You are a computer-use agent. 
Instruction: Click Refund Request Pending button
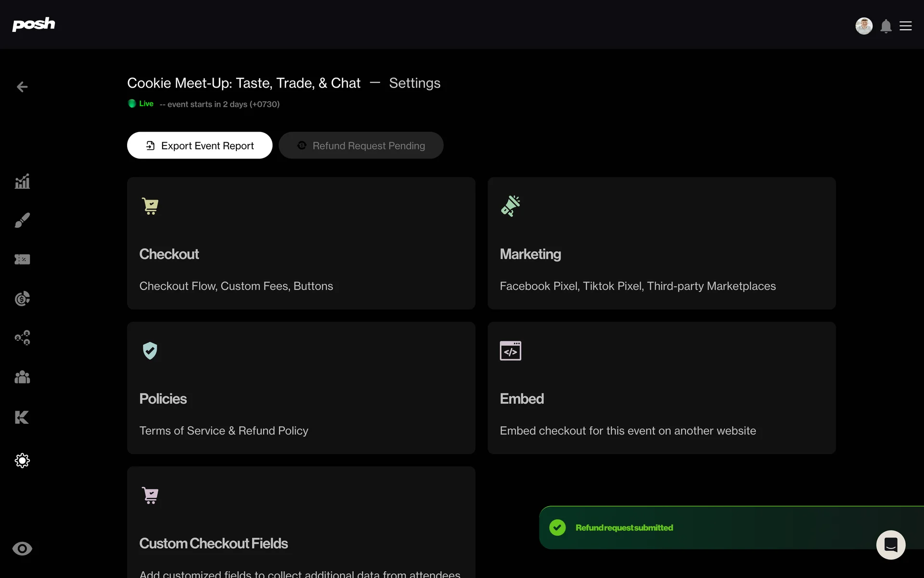coord(361,145)
